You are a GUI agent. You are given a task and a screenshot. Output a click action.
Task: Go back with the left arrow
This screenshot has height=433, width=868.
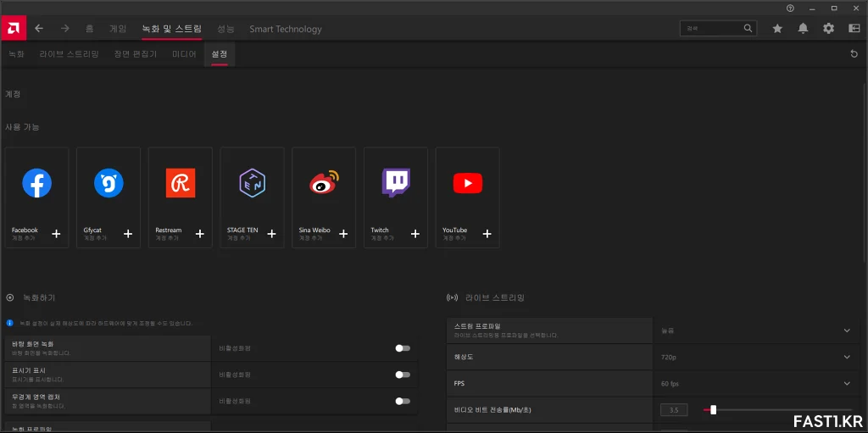[39, 28]
